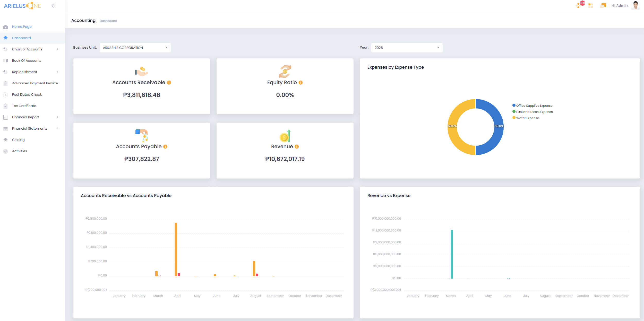Click the ₱10,672,017.19 revenue amount
This screenshot has height=321, width=644.
[285, 159]
